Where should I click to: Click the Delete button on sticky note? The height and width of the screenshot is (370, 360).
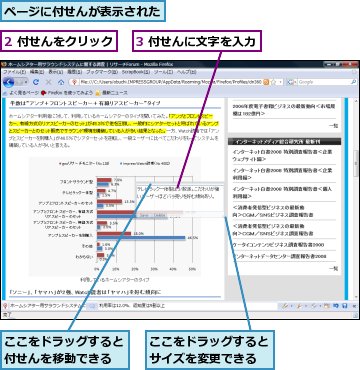tap(160, 215)
